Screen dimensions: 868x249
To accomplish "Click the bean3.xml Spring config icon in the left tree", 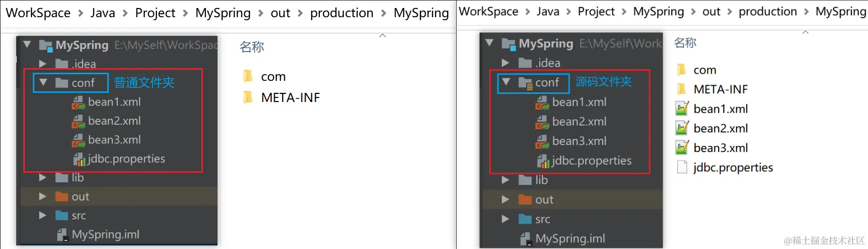I will [78, 140].
